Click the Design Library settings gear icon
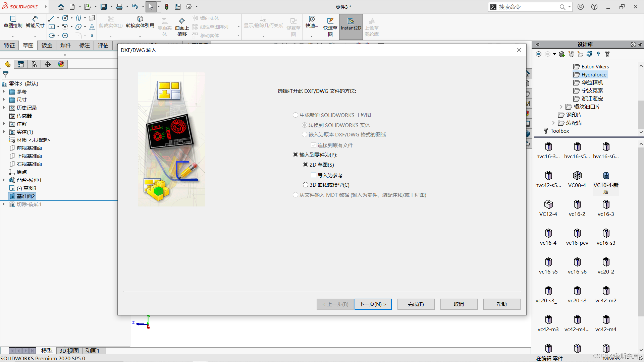This screenshot has width=644, height=362. [633, 45]
